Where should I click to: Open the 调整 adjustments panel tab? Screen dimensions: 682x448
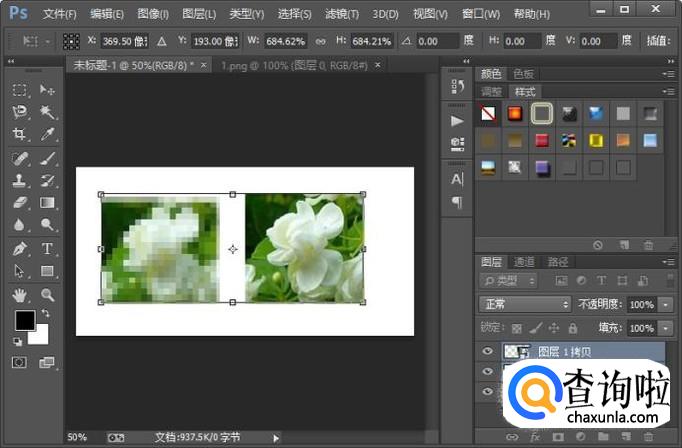tap(491, 89)
